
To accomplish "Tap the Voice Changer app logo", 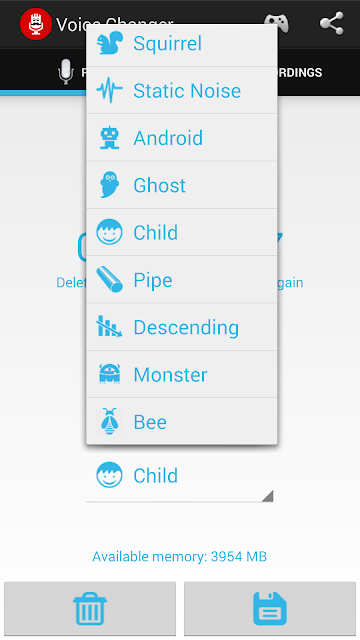I will coord(36,24).
